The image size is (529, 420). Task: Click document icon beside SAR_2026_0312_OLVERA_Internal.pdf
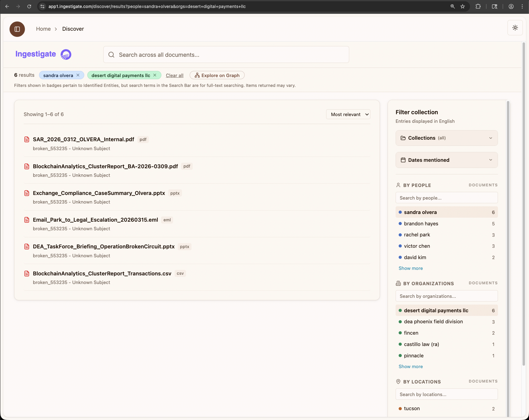[x=27, y=139]
